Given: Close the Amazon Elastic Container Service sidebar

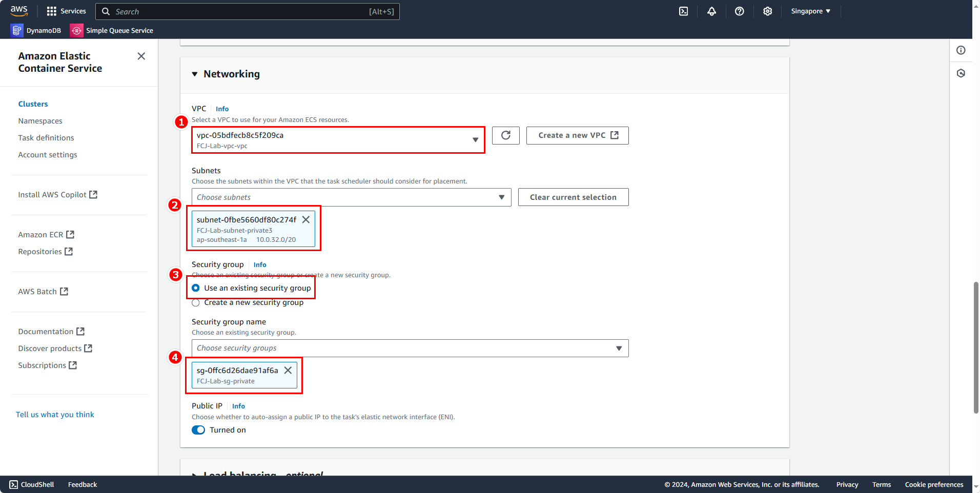Looking at the screenshot, I should click(141, 56).
